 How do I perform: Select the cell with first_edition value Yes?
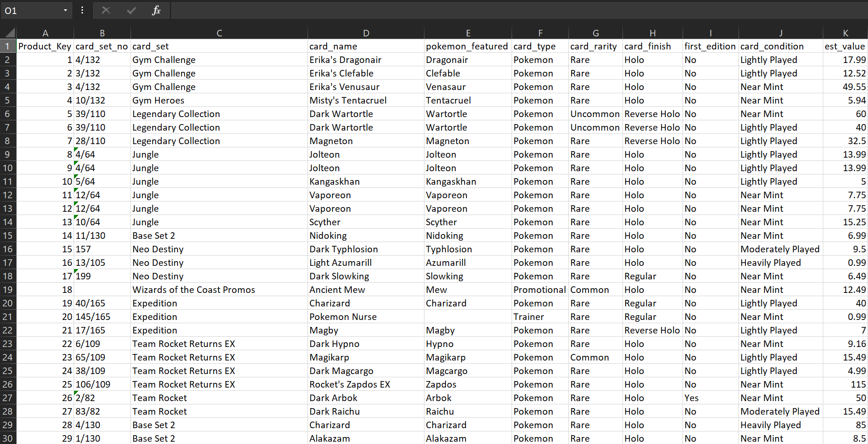point(710,398)
